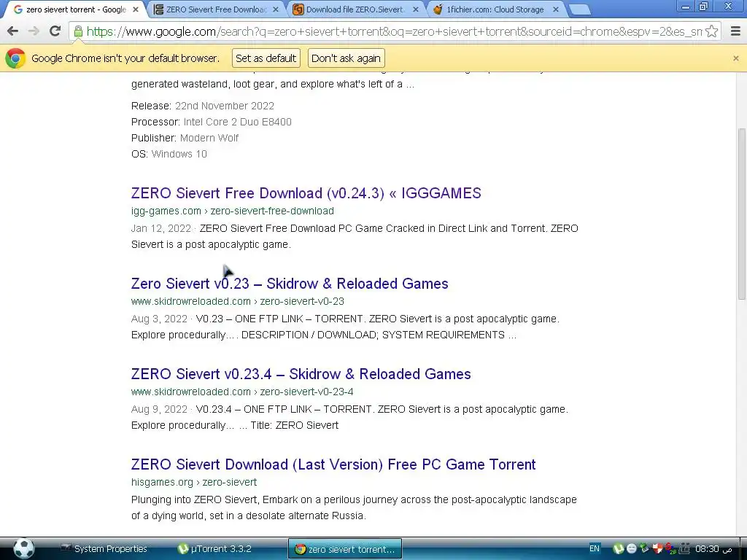Image resolution: width=747 pixels, height=560 pixels.
Task: Switch to the zero sievert torrent Google tab
Action: pyautogui.click(x=75, y=9)
